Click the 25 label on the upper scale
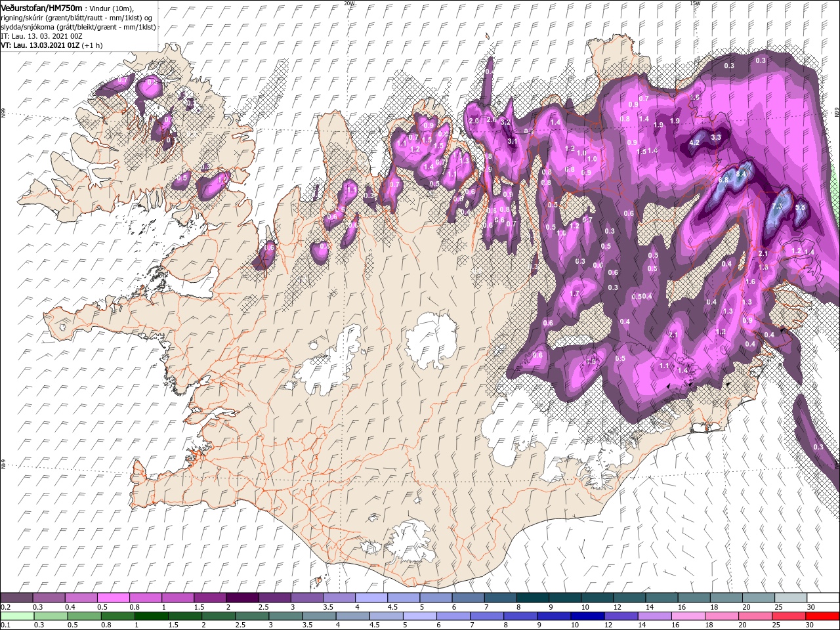The height and width of the screenshot is (630, 840). point(778,608)
